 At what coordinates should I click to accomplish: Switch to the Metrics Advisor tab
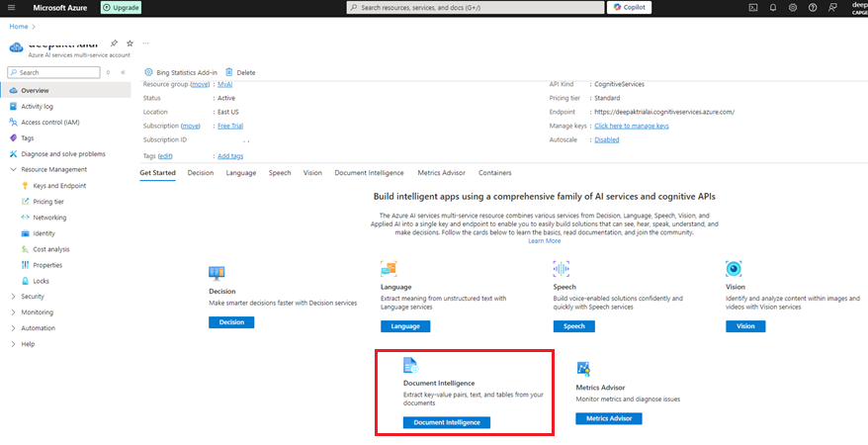(442, 173)
